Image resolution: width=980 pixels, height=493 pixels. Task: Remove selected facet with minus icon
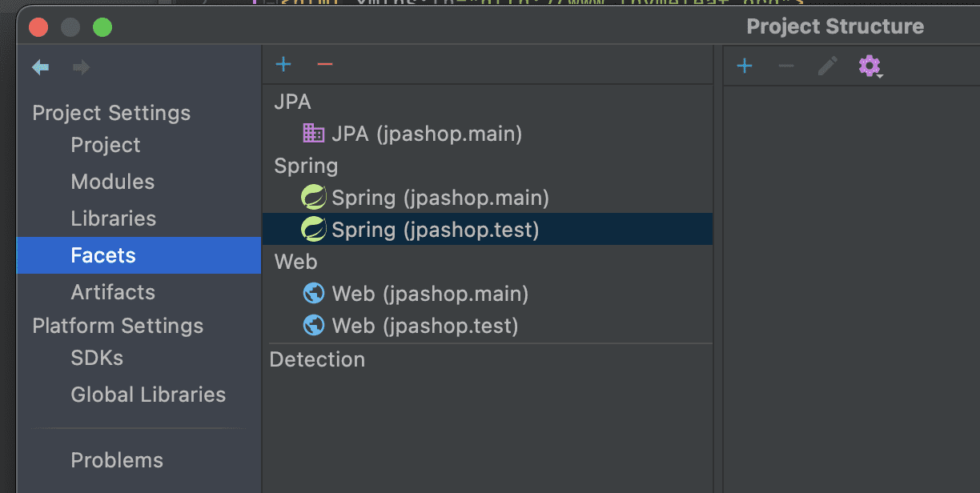coord(324,64)
